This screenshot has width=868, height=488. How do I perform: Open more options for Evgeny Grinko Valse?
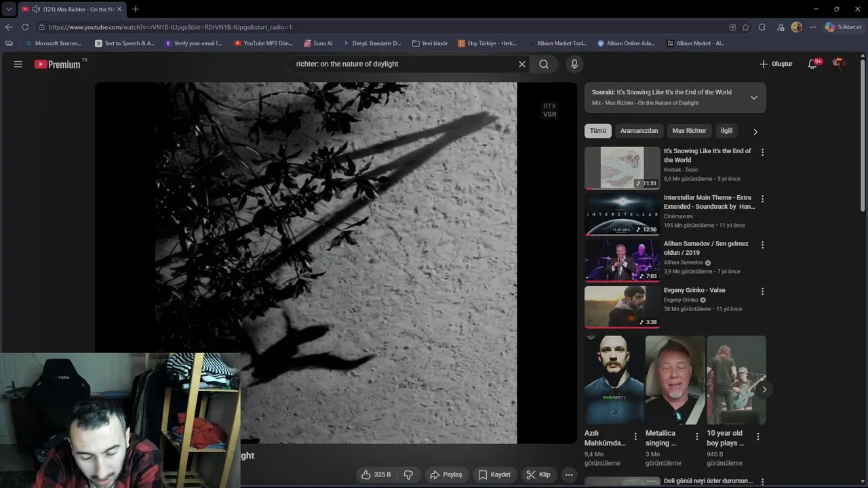click(x=762, y=291)
